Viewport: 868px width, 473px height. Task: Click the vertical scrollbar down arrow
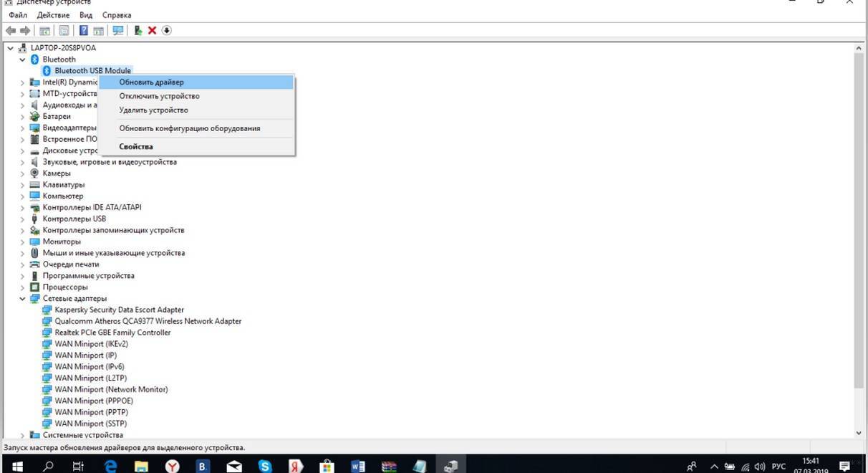pos(859,433)
